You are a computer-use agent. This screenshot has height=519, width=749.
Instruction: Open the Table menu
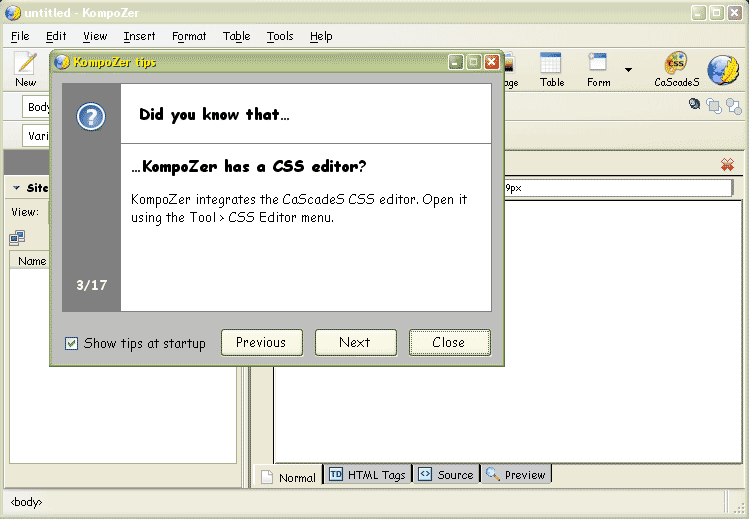(x=236, y=36)
